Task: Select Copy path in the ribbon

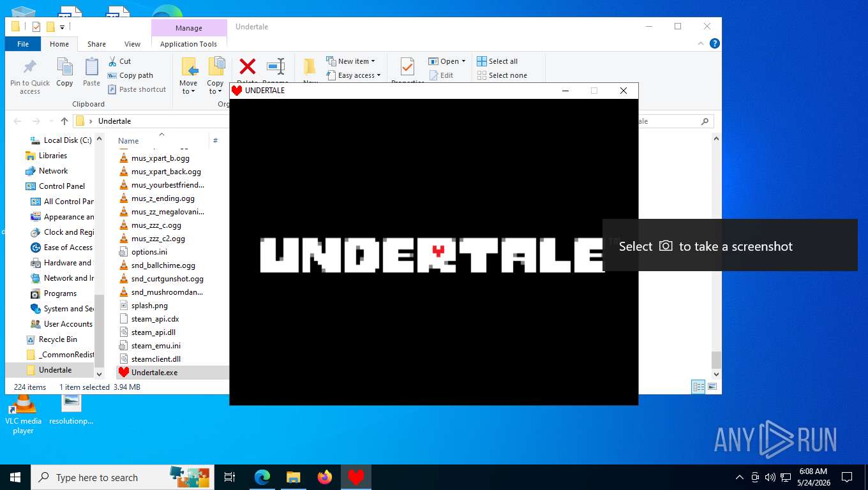Action: coord(130,75)
